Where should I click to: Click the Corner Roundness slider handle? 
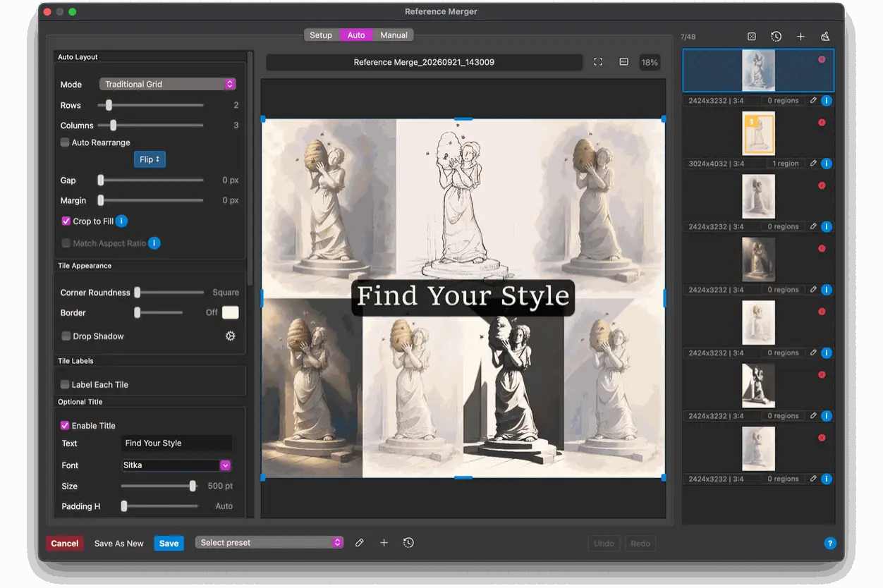coord(138,293)
